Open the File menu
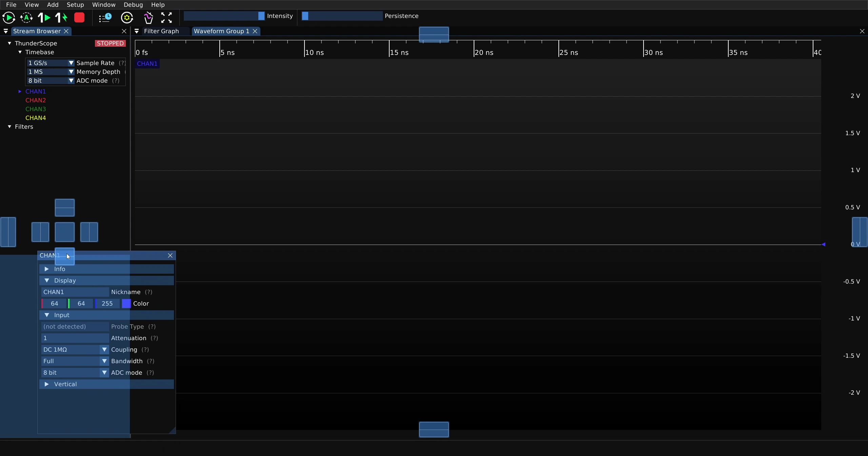 [11, 5]
